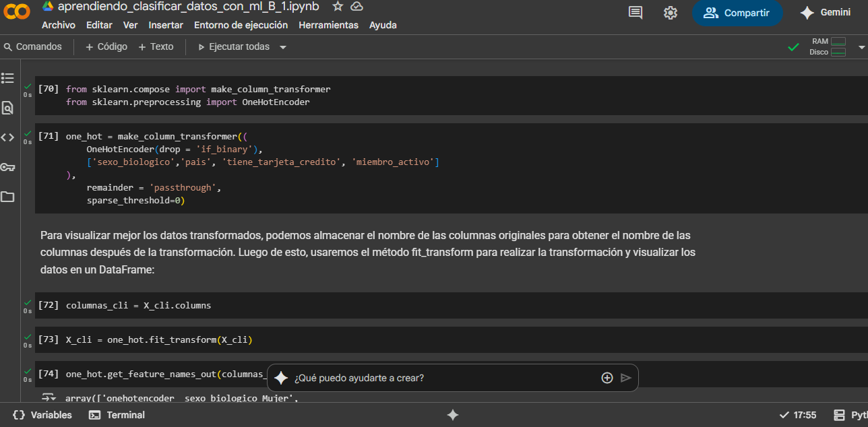Star the notebook with the star icon
The width and height of the screenshot is (868, 427).
338,6
